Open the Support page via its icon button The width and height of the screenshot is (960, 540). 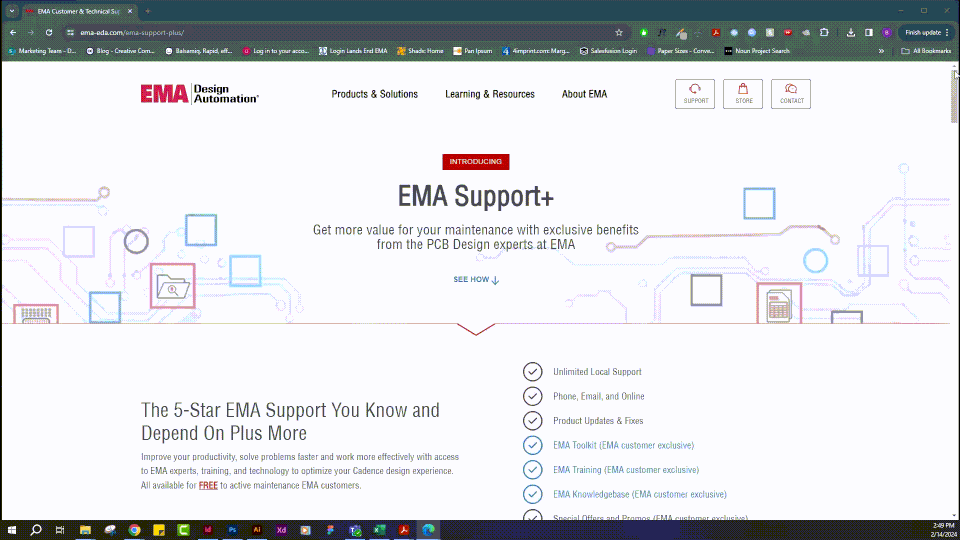(x=694, y=94)
